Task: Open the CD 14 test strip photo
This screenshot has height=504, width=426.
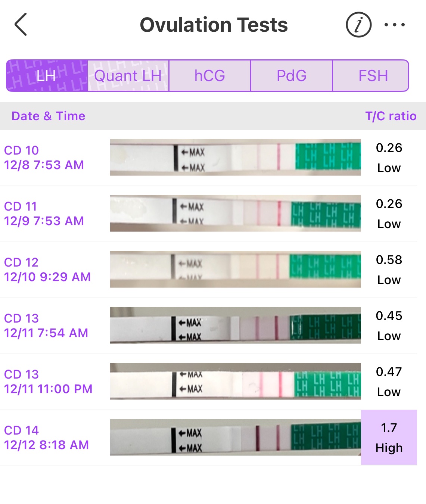Action: pyautogui.click(x=235, y=437)
